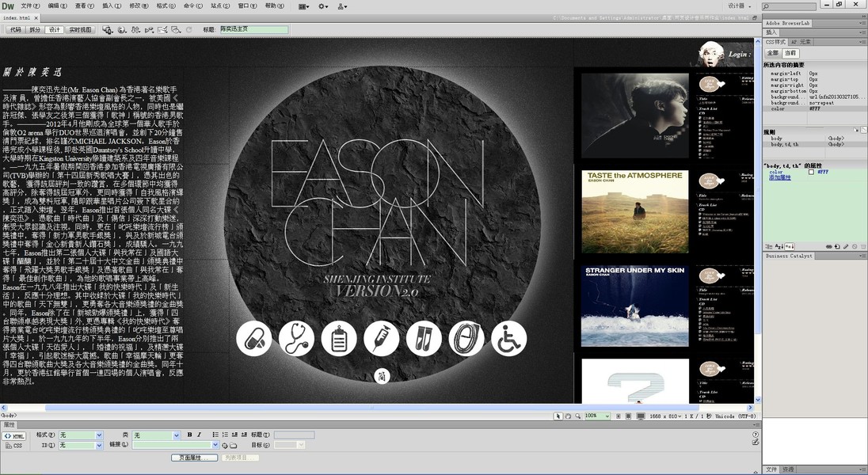
Task: Click the new CSS rule icon
Action: (x=837, y=246)
